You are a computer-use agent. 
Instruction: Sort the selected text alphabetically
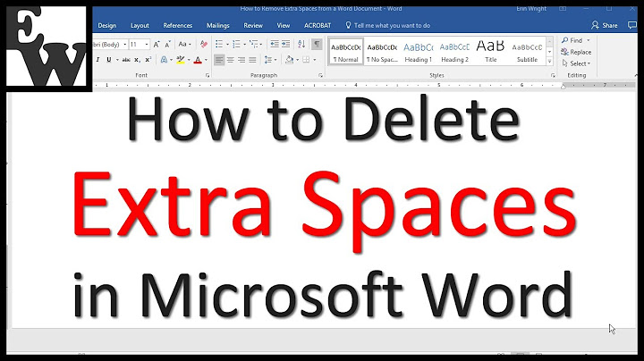point(301,45)
